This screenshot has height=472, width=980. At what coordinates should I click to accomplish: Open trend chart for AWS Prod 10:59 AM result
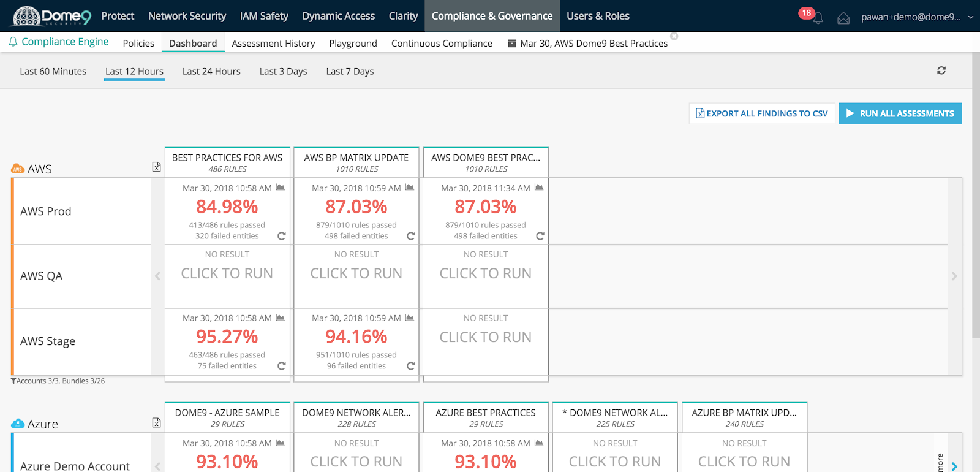tap(410, 188)
